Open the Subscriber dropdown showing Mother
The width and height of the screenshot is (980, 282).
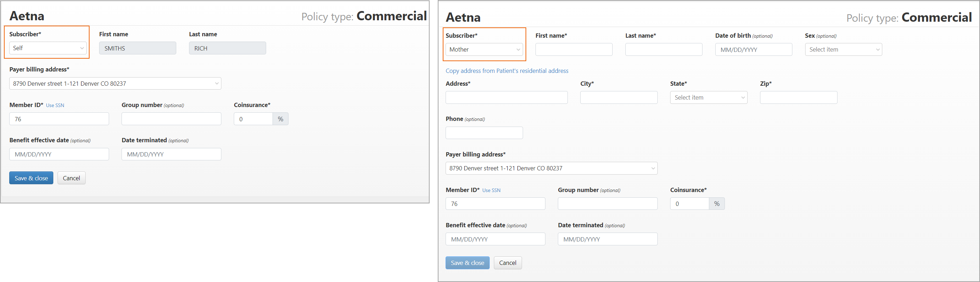[484, 49]
